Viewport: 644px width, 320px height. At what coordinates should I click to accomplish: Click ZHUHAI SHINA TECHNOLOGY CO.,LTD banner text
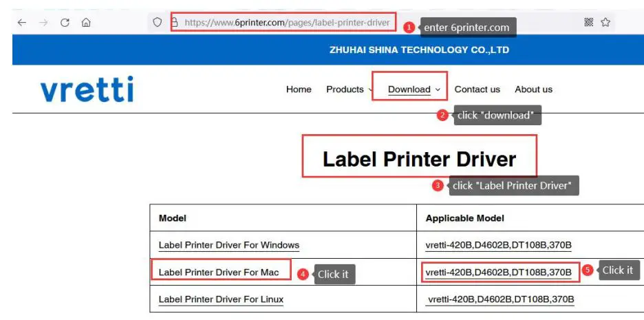coord(419,50)
